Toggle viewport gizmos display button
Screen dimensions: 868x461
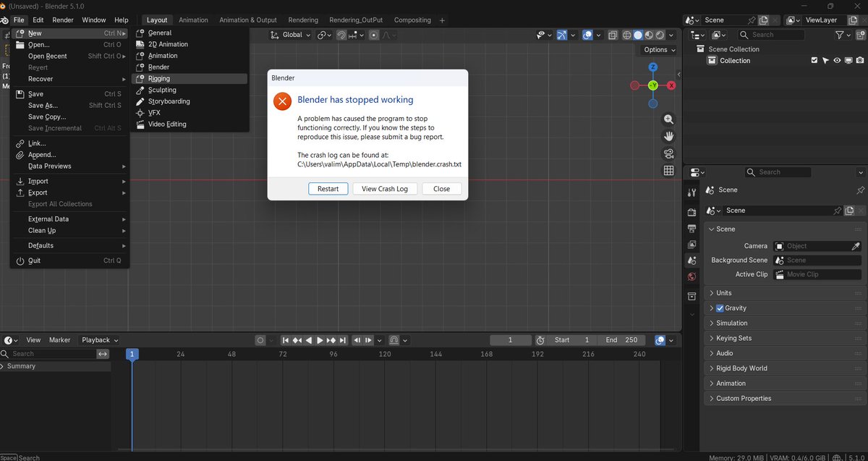click(563, 35)
